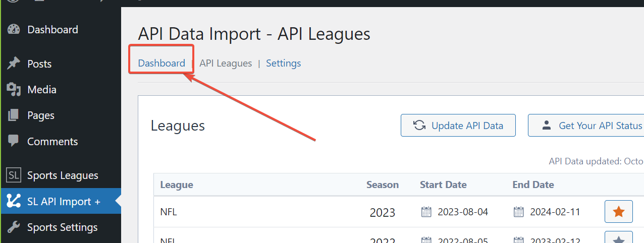Click the End Date calendar icon for 2024-02-11
Viewport: 644px width, 243px height.
tap(519, 212)
